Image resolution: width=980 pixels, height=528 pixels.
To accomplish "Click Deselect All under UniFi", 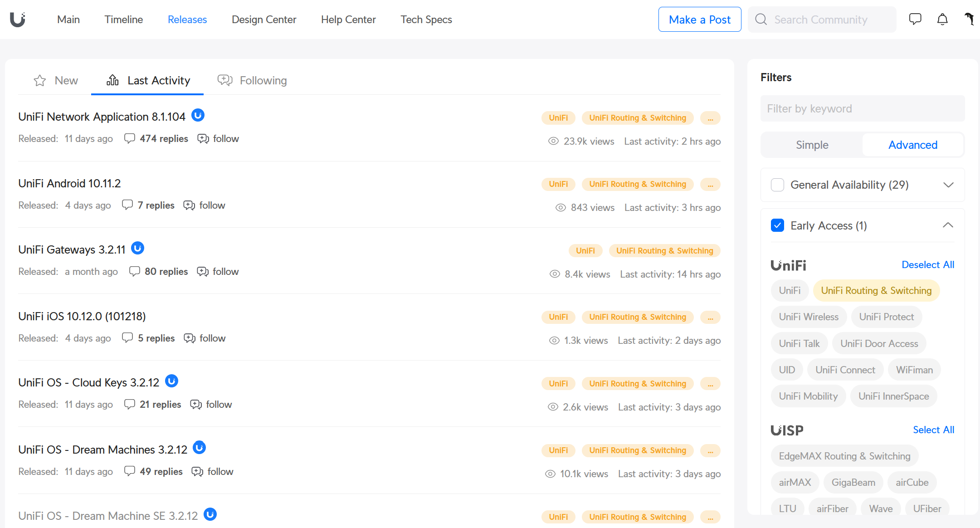I will tap(928, 264).
